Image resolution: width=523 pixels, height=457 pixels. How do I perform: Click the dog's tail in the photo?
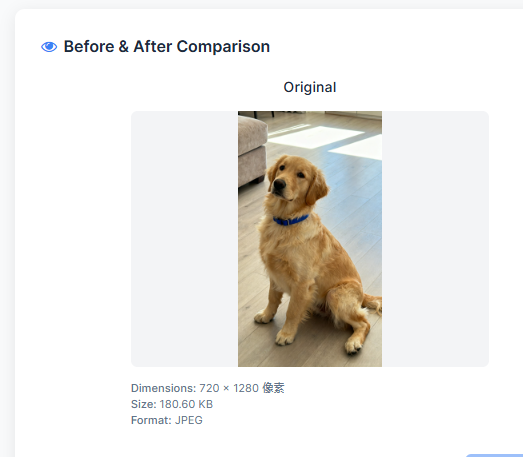tap(373, 303)
